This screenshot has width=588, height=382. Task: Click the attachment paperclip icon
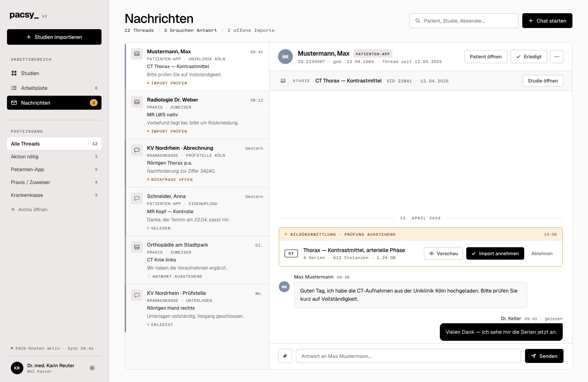tap(285, 356)
